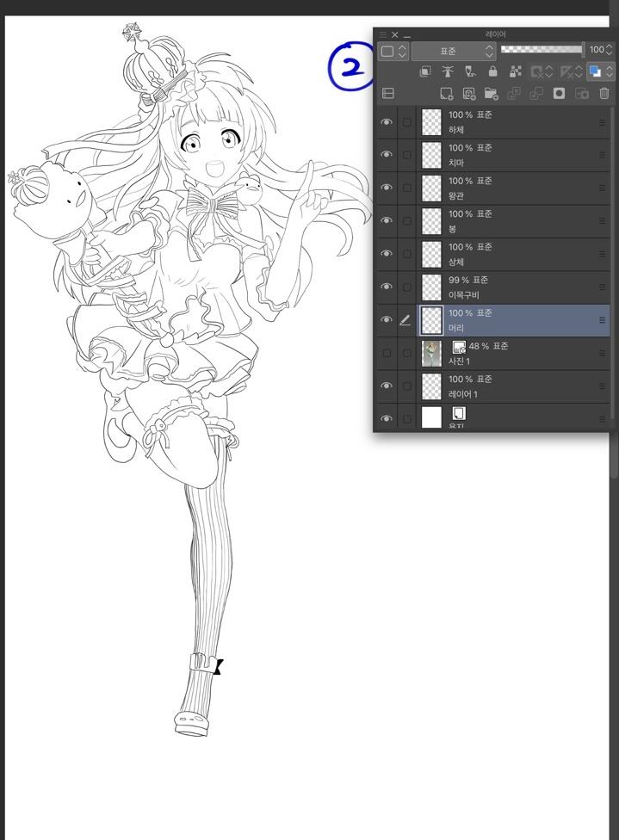Create a new raster layer
Image resolution: width=619 pixels, height=840 pixels.
coord(447,94)
